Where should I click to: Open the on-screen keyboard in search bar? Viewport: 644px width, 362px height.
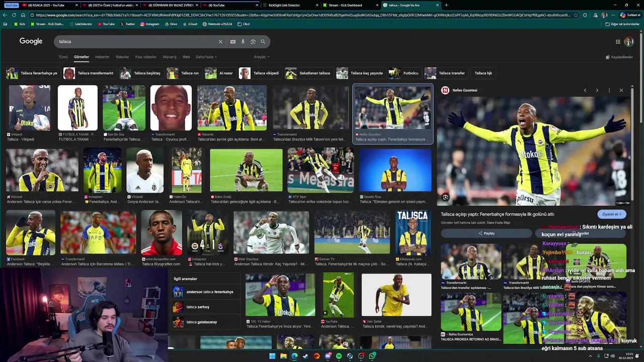pyautogui.click(x=233, y=42)
